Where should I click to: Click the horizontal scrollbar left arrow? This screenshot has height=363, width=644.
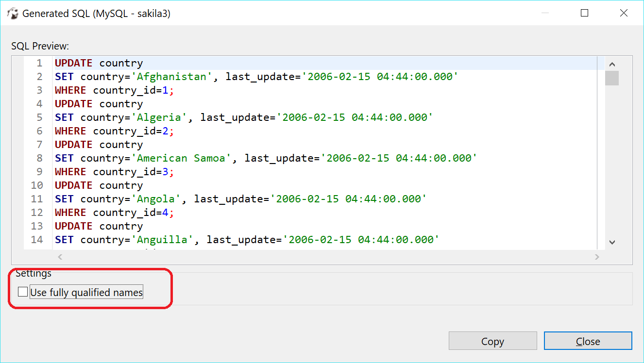pos(60,257)
